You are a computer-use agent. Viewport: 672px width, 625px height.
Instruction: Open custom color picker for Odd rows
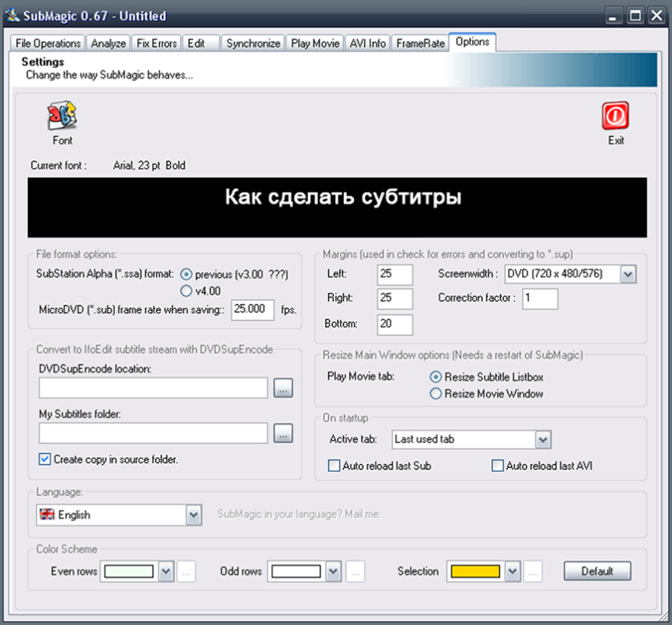point(356,571)
